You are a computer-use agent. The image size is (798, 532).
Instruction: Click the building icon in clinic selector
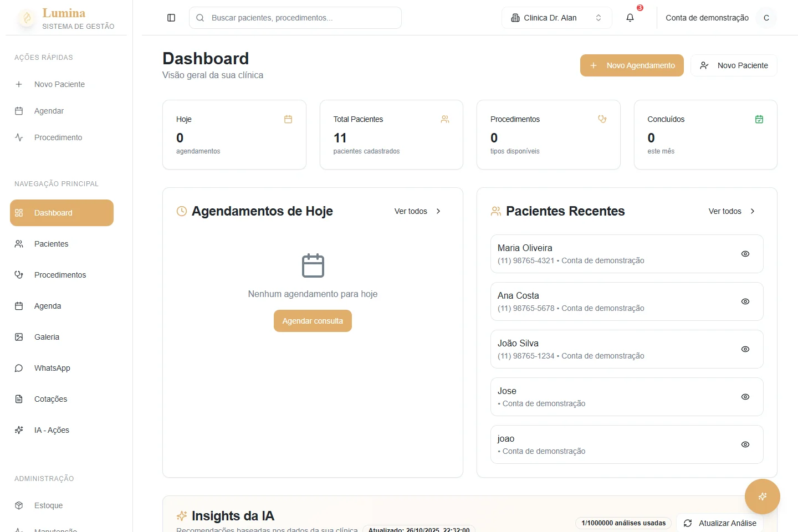point(515,18)
